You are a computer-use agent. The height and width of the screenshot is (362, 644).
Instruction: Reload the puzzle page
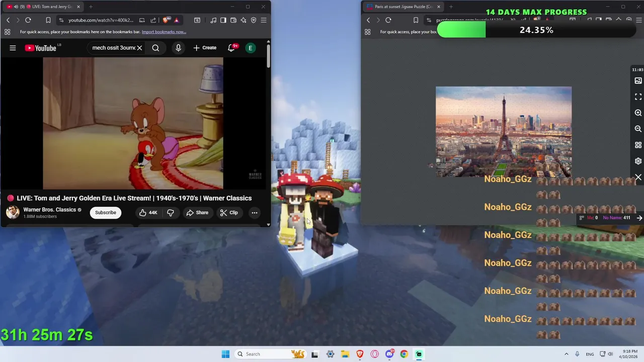388,20
